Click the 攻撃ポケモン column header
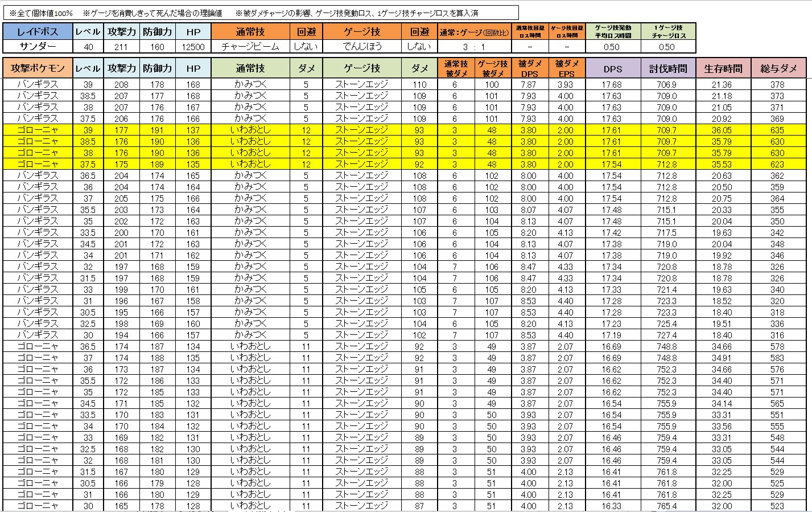 (38, 68)
